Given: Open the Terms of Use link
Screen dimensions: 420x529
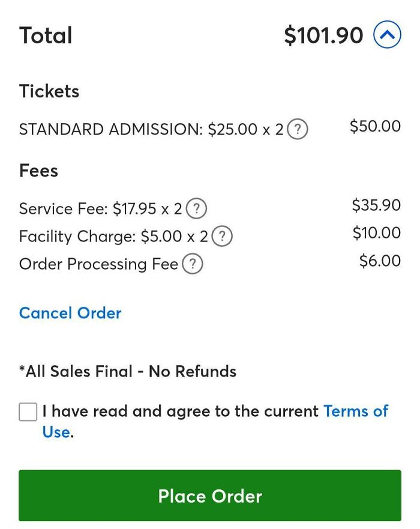Looking at the screenshot, I should 356,411.
